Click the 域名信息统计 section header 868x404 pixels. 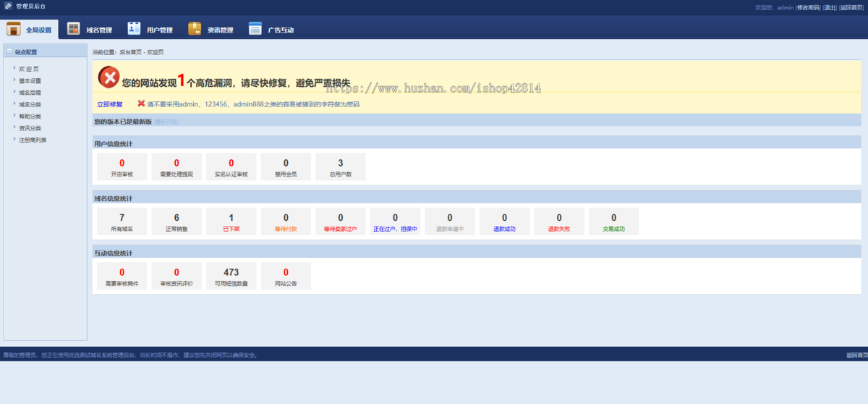477,198
